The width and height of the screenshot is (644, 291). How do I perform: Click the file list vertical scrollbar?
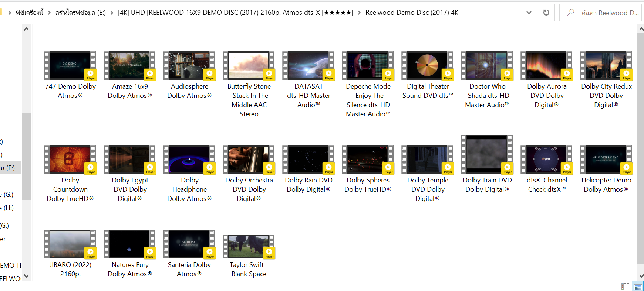point(641,148)
